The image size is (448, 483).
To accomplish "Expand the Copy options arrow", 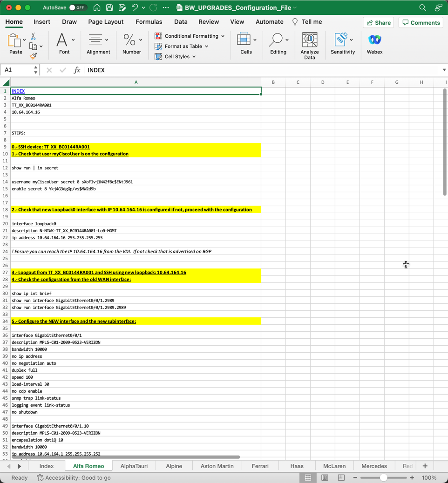I will (41, 46).
